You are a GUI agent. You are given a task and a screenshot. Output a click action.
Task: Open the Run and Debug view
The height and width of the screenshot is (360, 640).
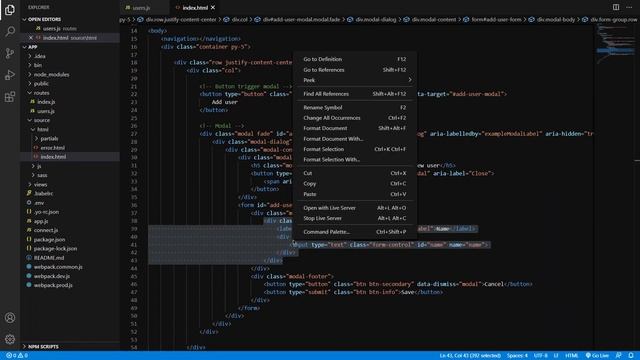tap(10, 75)
